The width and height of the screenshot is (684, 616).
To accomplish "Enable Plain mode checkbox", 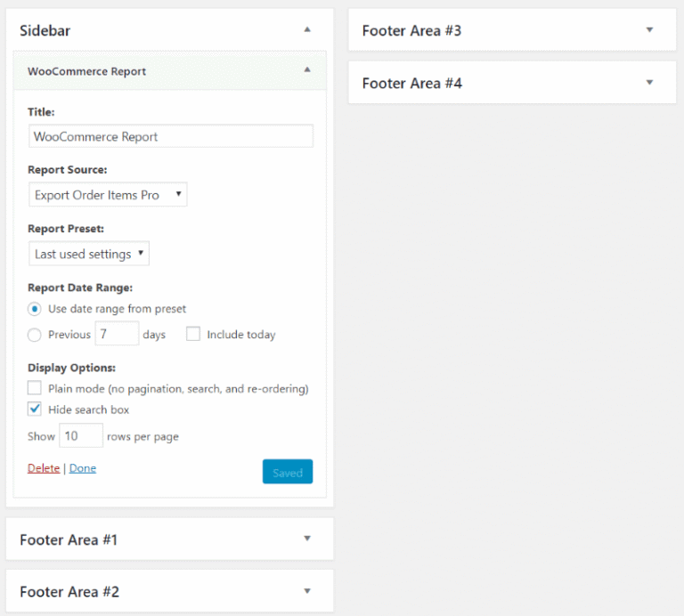I will (x=35, y=387).
